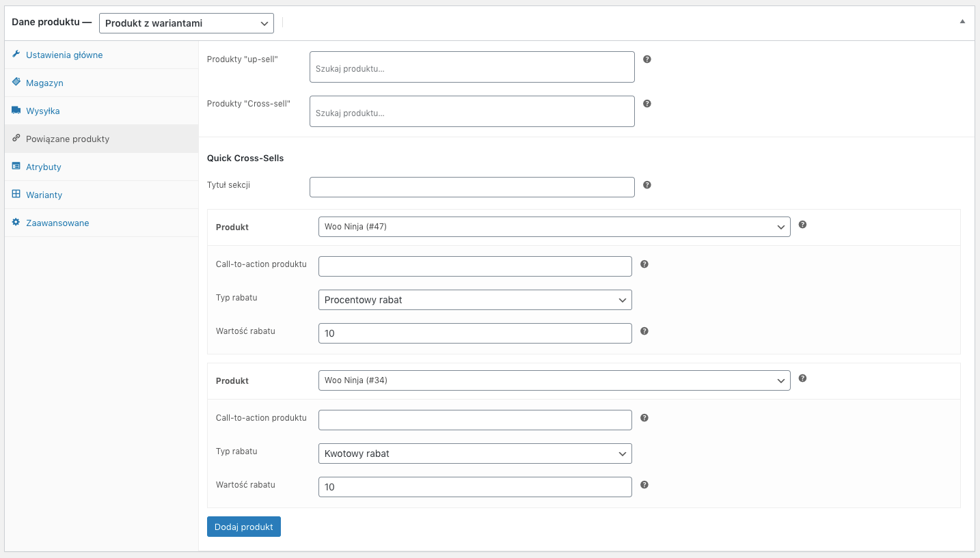Open the Ustawienia główne tab

[x=101, y=55]
